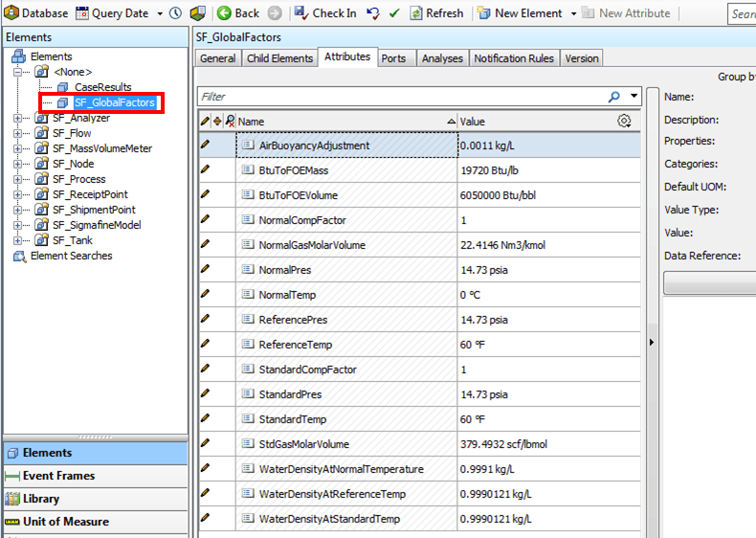Expand the SF_Tank tree node
The height and width of the screenshot is (538, 756).
pyautogui.click(x=18, y=240)
